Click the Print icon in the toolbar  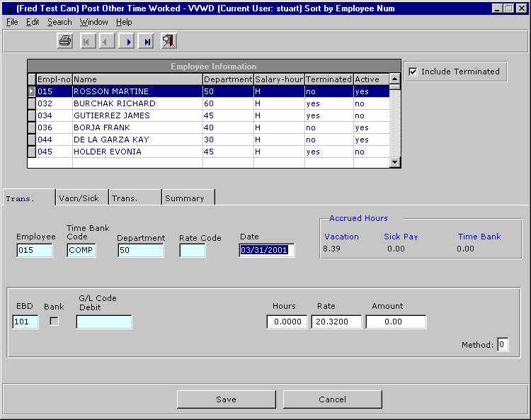65,42
